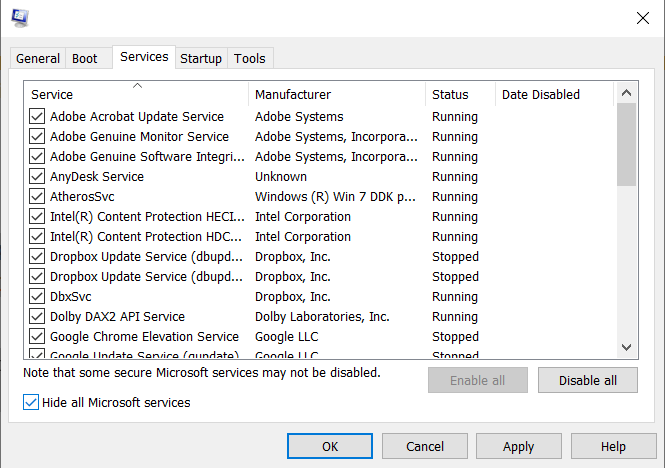
Task: Sort by the Status column header
Action: pos(461,94)
